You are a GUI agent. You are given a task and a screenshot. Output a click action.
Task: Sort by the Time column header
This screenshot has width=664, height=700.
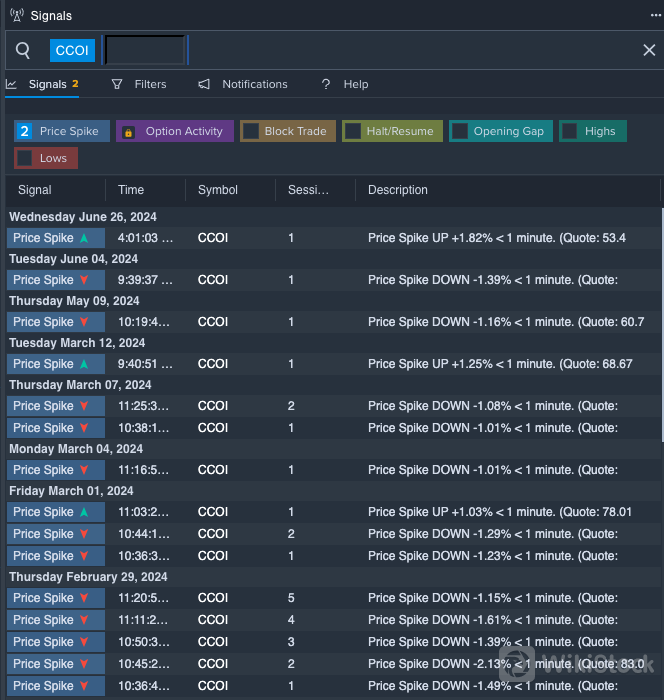(131, 190)
